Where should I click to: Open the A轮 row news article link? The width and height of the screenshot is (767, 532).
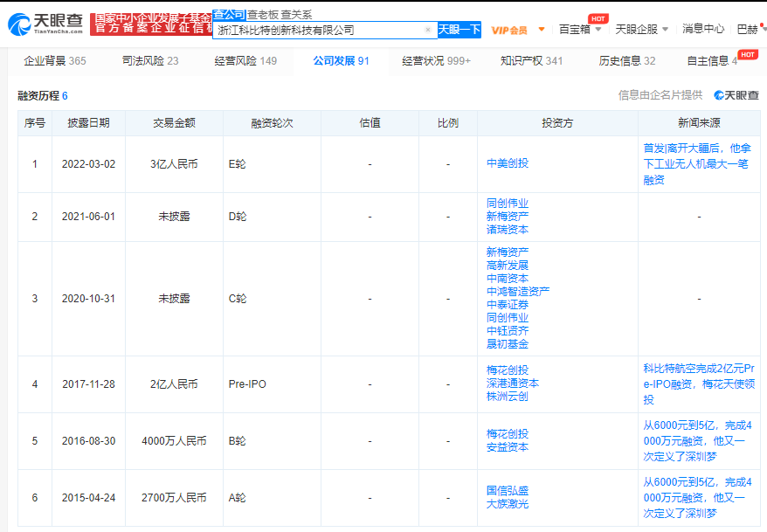click(x=697, y=497)
